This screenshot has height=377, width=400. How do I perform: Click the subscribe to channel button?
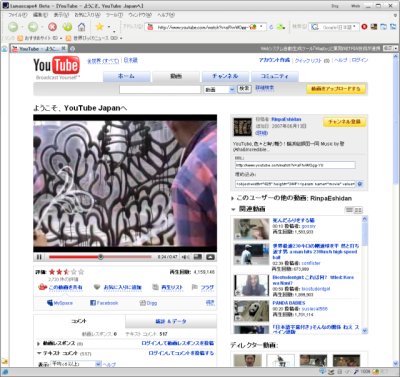(344, 122)
